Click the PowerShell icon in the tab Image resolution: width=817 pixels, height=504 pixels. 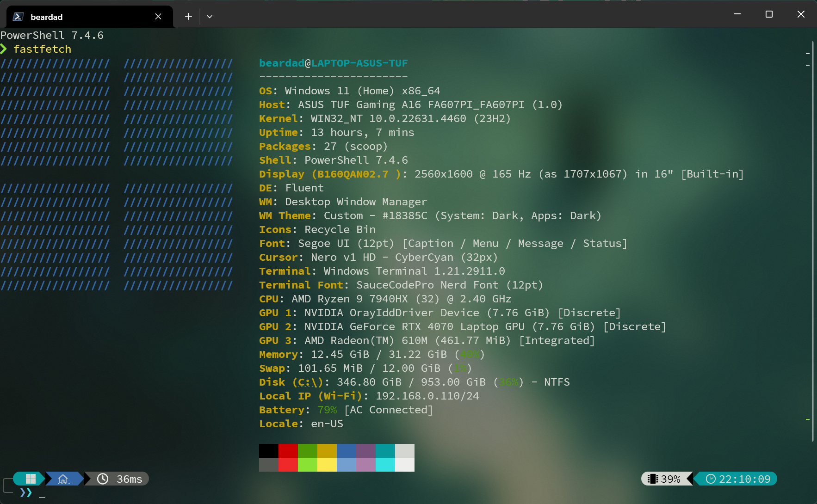18,17
